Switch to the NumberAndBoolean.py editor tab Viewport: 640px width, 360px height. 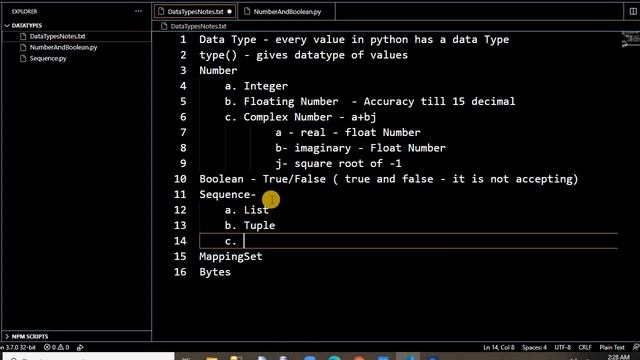(287, 11)
